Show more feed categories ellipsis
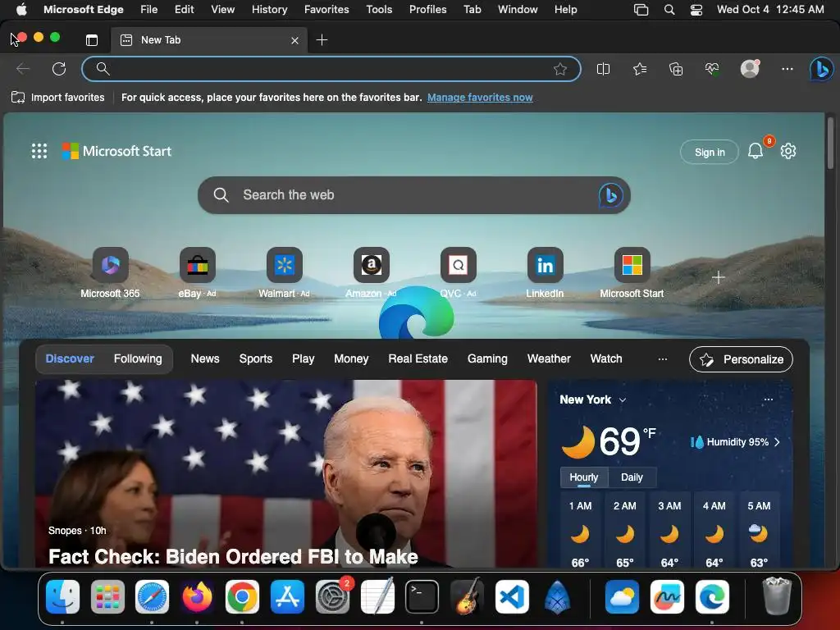The width and height of the screenshot is (840, 630). click(663, 359)
